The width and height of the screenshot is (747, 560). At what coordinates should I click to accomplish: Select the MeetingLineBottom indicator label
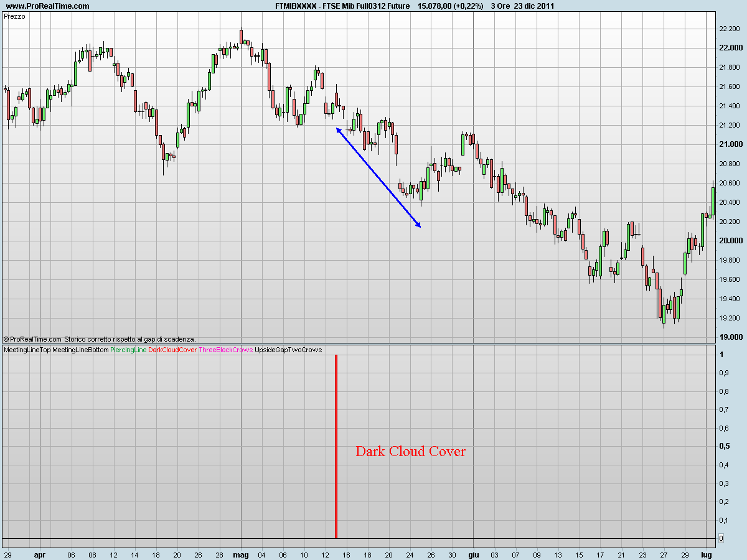tap(80, 350)
